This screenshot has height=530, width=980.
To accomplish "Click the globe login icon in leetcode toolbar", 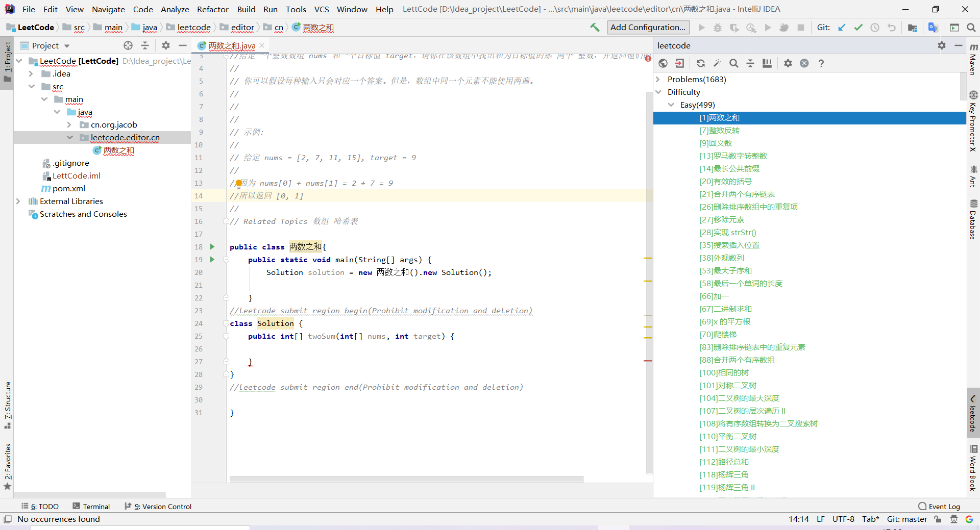I will 664,63.
